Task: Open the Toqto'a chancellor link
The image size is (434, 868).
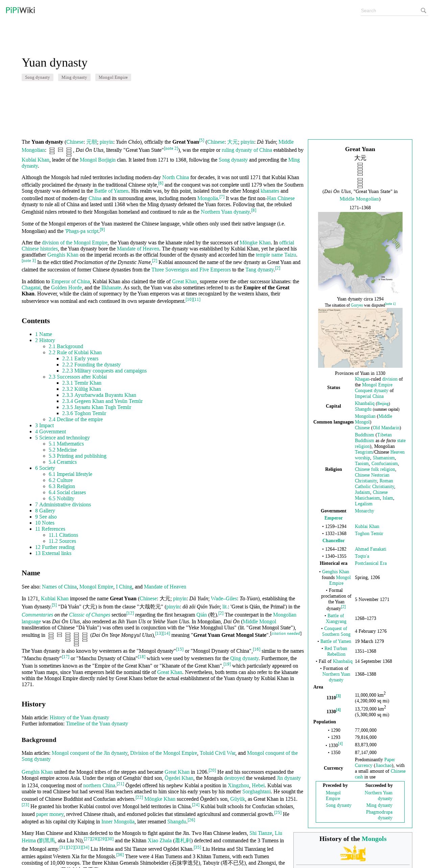Action: [x=362, y=556]
